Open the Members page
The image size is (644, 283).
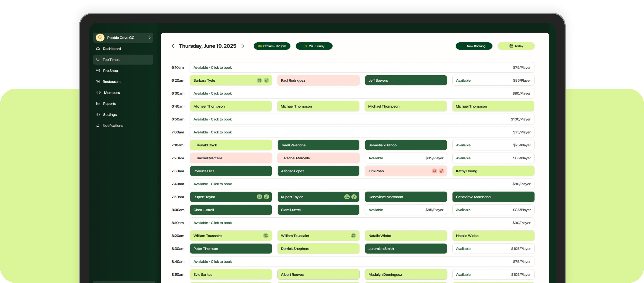[x=123, y=93]
